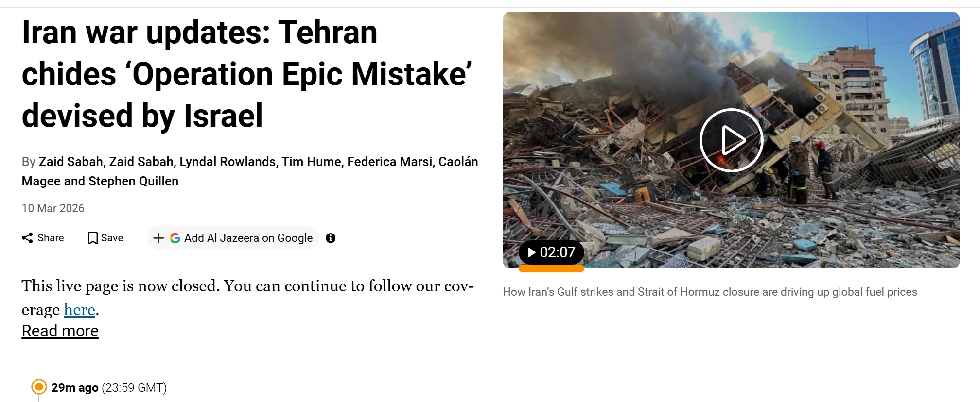980x402 pixels.
Task: Open author Tim Hume's profile
Action: click(311, 162)
